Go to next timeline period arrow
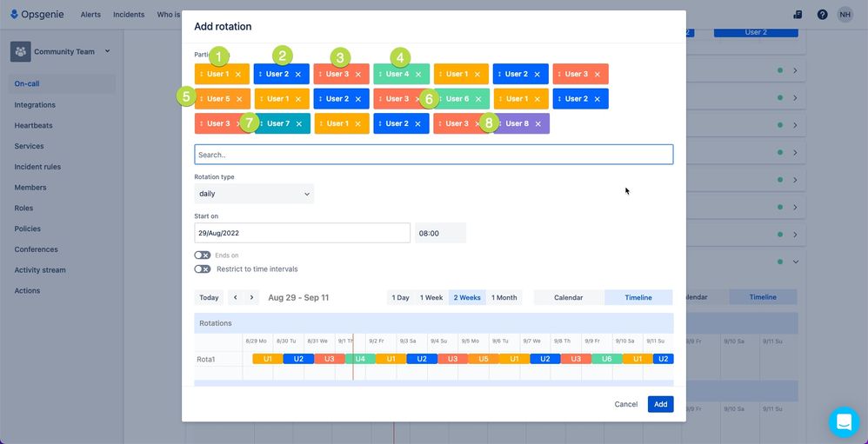This screenshot has width=868, height=444. [251, 297]
